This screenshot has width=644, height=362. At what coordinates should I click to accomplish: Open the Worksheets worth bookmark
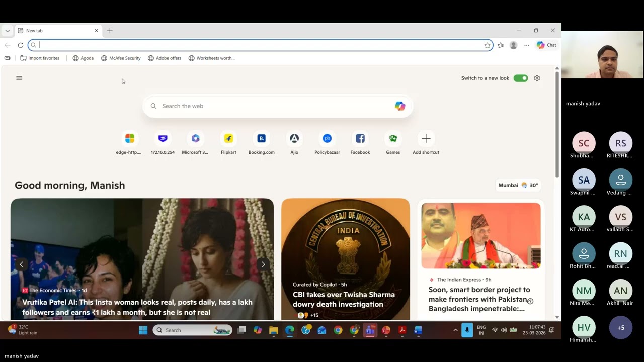[212, 58]
